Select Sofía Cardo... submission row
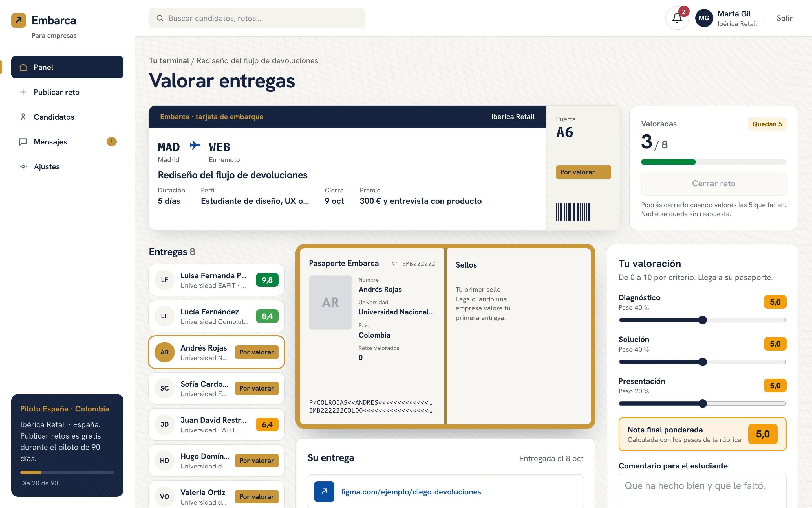This screenshot has height=508, width=812. click(x=217, y=388)
